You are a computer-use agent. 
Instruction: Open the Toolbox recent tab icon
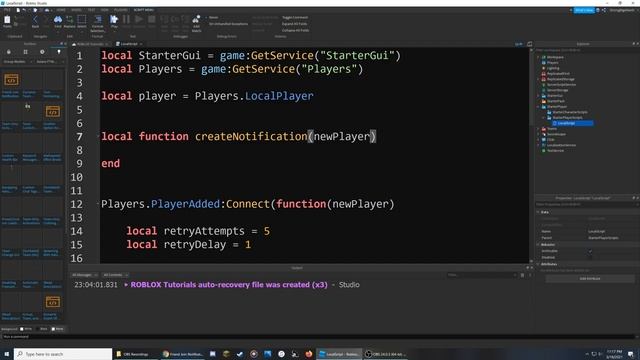tap(42, 52)
